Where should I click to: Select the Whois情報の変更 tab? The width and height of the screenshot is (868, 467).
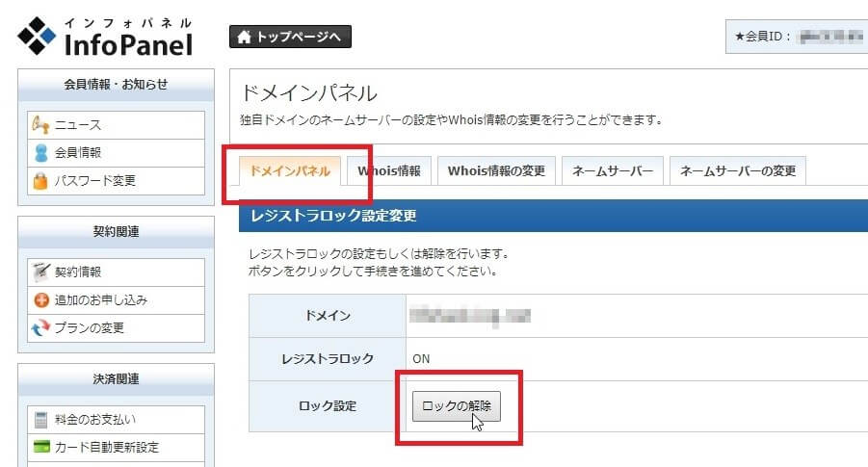point(496,171)
